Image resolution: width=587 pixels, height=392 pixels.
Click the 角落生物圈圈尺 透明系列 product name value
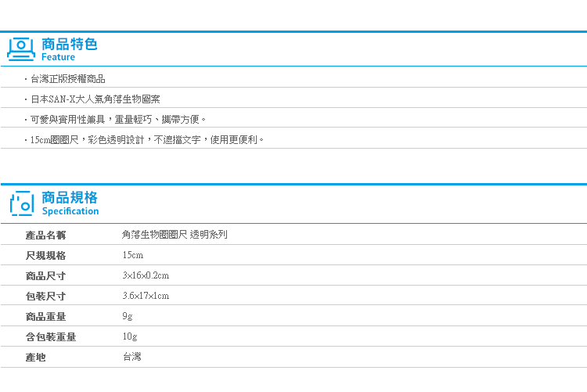tap(175, 235)
